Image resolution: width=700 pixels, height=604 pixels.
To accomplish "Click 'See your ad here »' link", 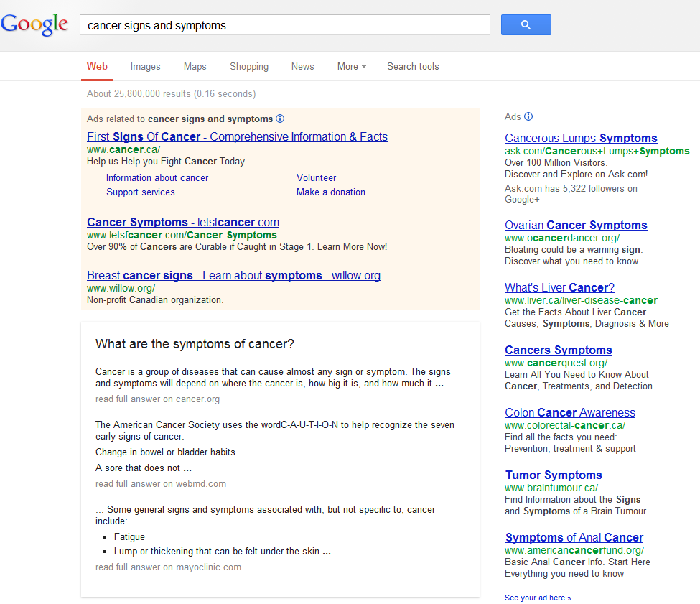I will (x=538, y=598).
